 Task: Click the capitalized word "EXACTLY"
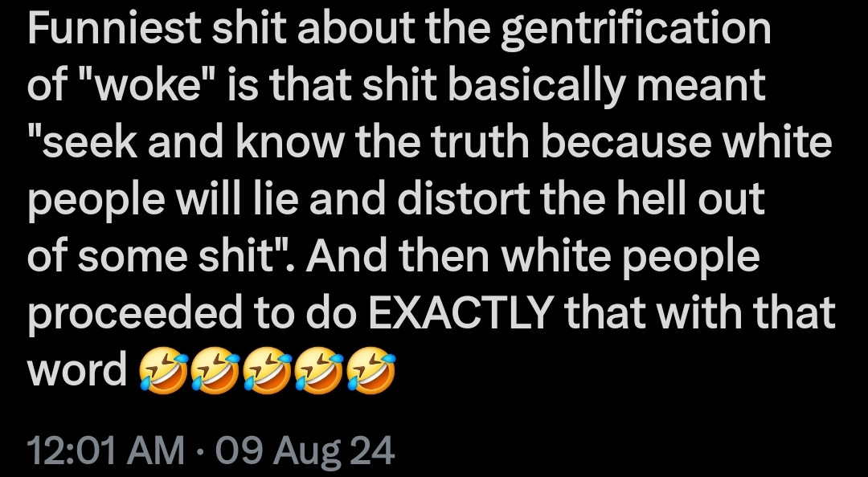461,313
